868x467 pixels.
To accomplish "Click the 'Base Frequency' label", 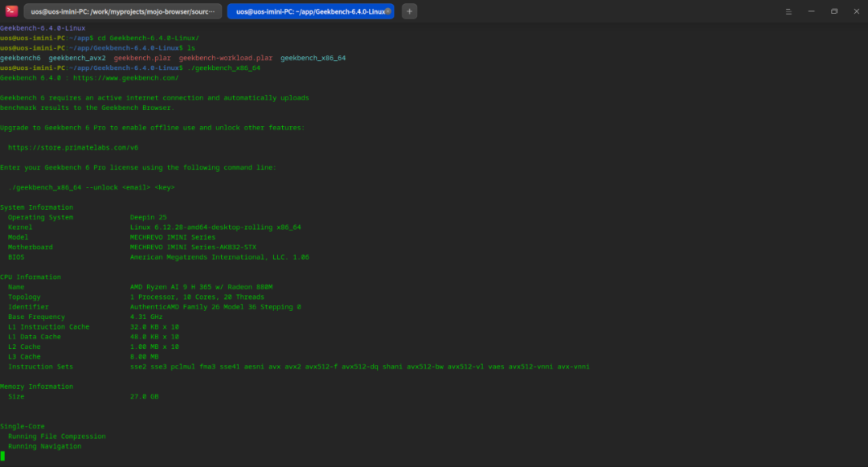I will pyautogui.click(x=36, y=317).
